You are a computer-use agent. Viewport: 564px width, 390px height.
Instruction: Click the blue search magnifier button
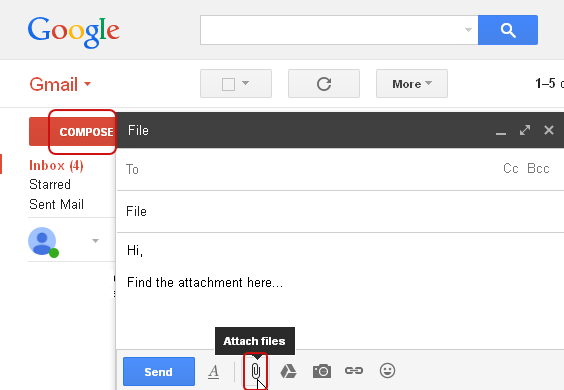[x=508, y=30]
